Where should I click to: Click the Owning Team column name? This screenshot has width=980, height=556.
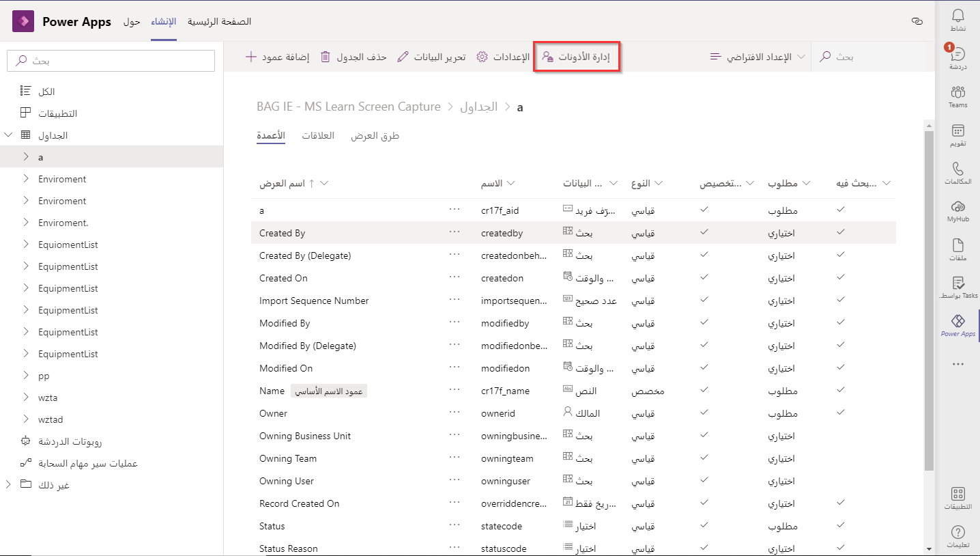pyautogui.click(x=288, y=458)
